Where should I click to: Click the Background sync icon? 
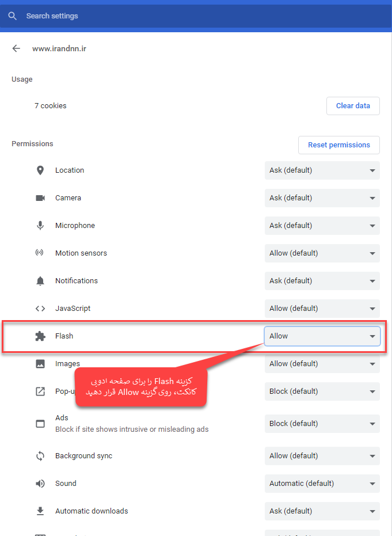pos(40,456)
